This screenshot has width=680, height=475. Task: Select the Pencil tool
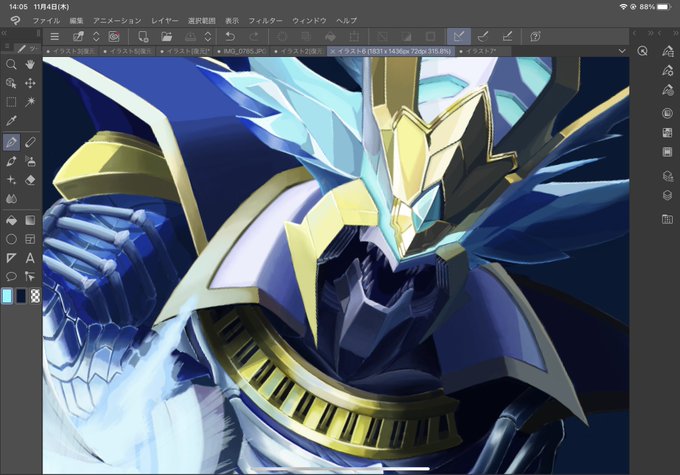tap(30, 142)
